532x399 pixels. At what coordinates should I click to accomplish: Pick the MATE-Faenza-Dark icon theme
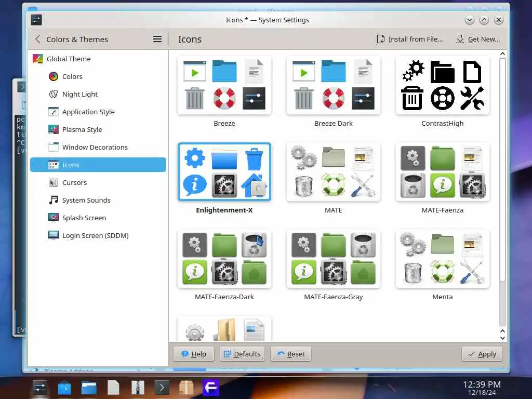pos(224,259)
